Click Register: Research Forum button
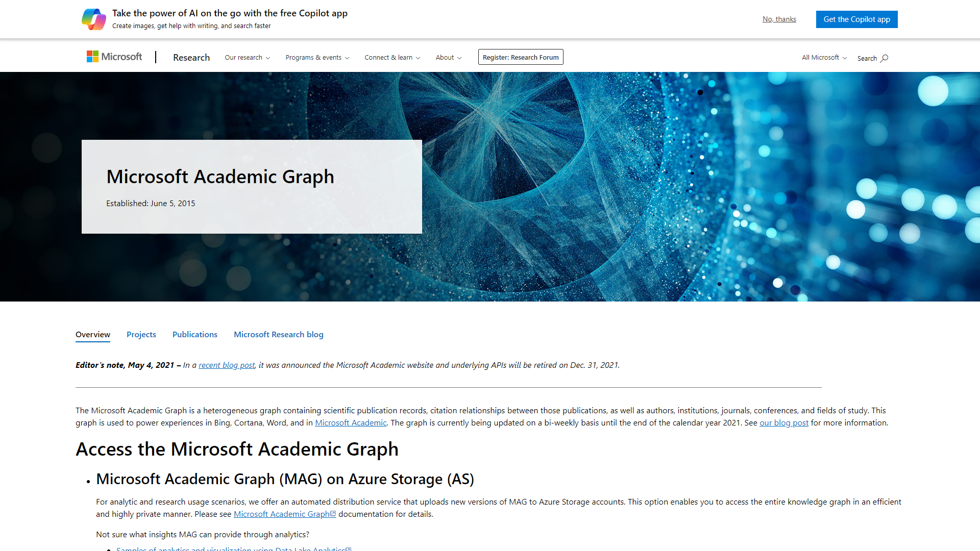Screen dimensions: 980x551 (520, 57)
